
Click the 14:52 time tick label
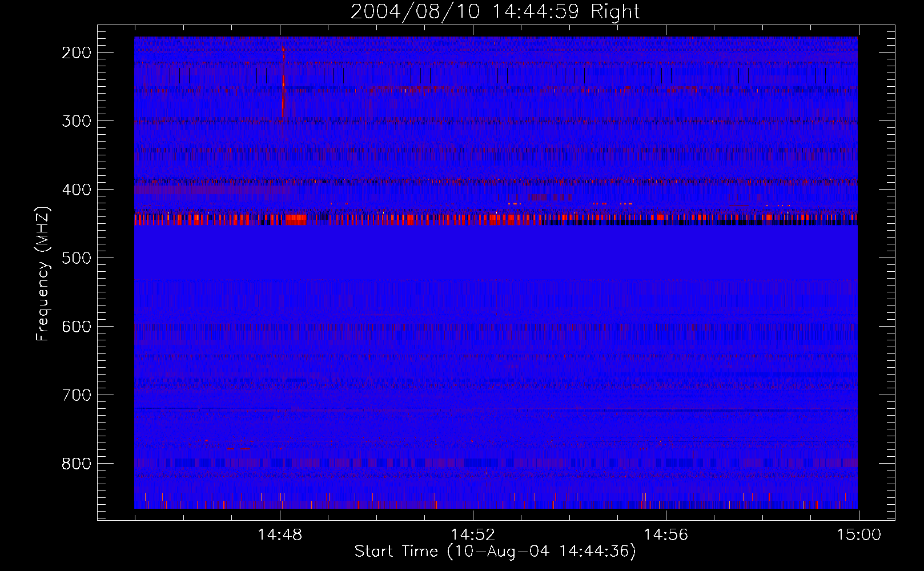(473, 535)
